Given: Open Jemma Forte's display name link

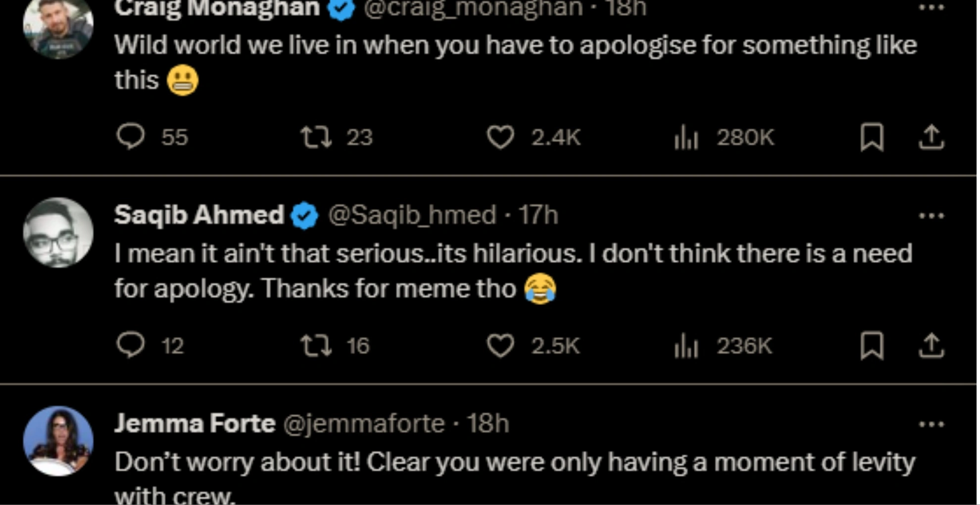Looking at the screenshot, I should [195, 424].
